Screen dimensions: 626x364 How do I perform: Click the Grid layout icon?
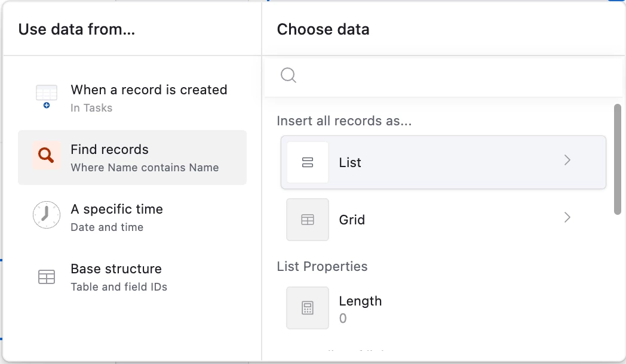pyautogui.click(x=308, y=220)
